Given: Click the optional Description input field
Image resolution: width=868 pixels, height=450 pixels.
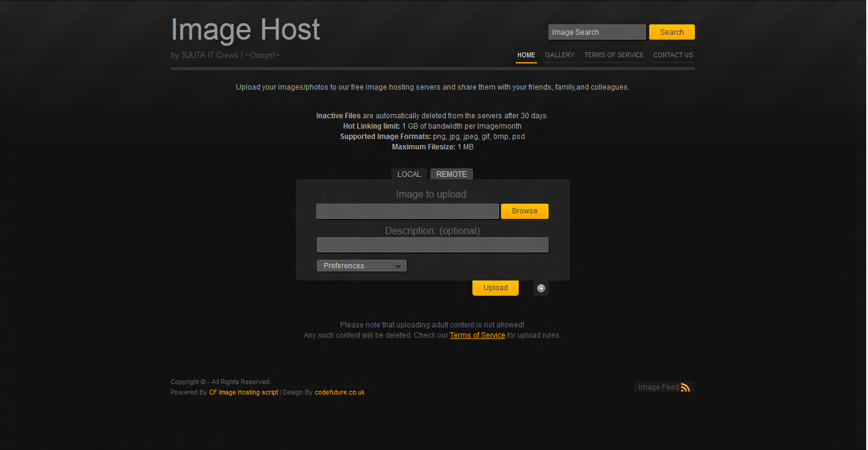Looking at the screenshot, I should 432,245.
